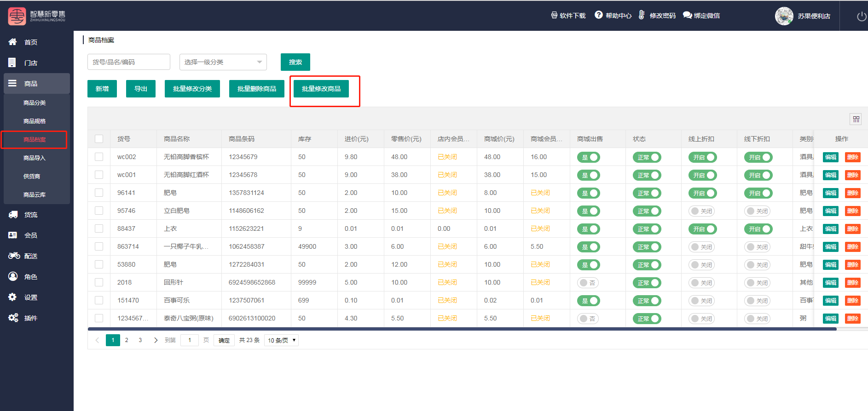The height and width of the screenshot is (411, 868).
Task: Open the 选择一级分类 dropdown
Action: click(x=223, y=62)
